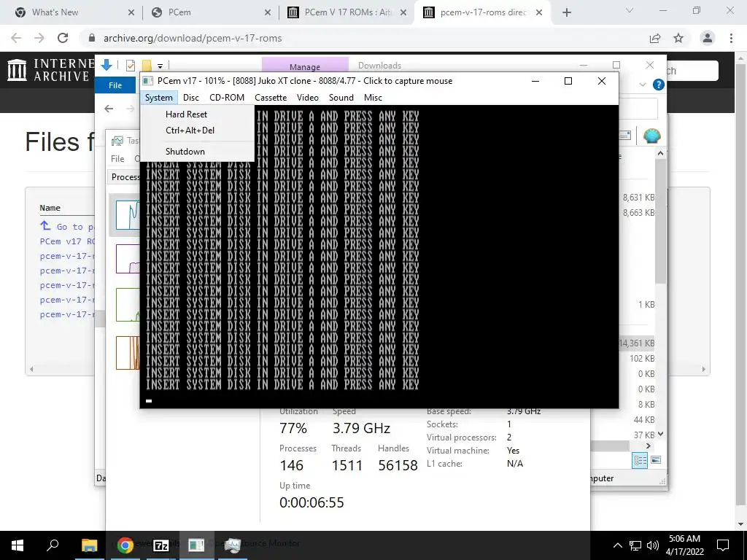The height and width of the screenshot is (560, 747).
Task: Switch Explorer to large thumbnails view
Action: pos(656,460)
